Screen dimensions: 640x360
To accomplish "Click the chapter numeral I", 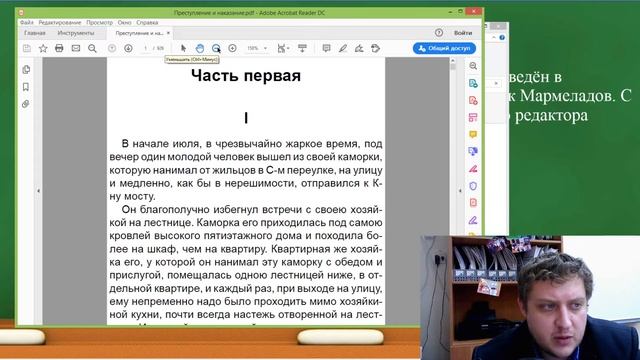I will tap(246, 118).
